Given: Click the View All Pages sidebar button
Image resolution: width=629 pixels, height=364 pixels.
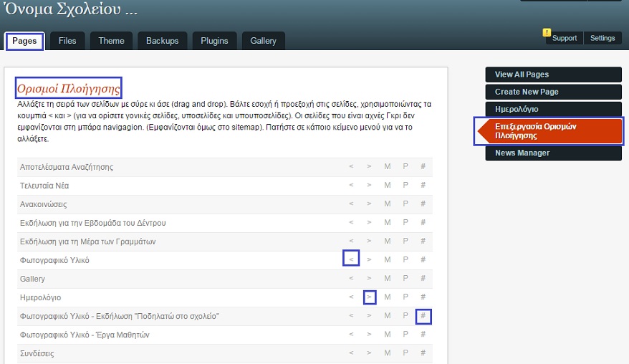Looking at the screenshot, I should point(553,75).
